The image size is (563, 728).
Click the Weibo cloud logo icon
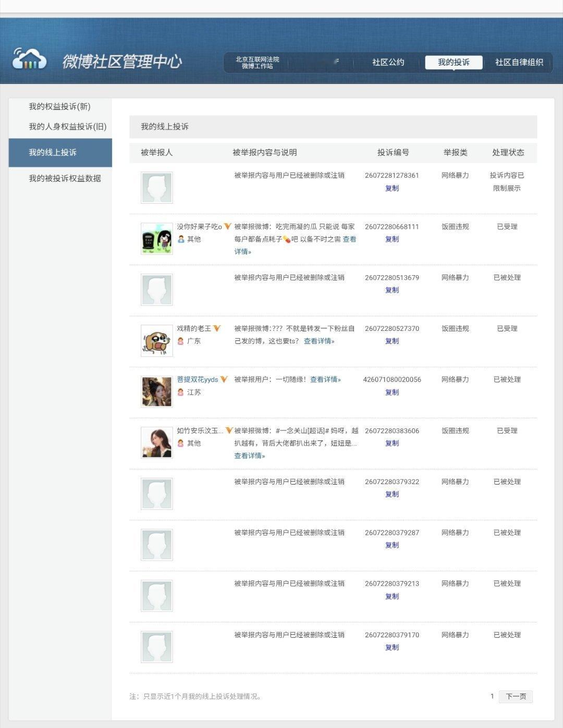coord(29,58)
